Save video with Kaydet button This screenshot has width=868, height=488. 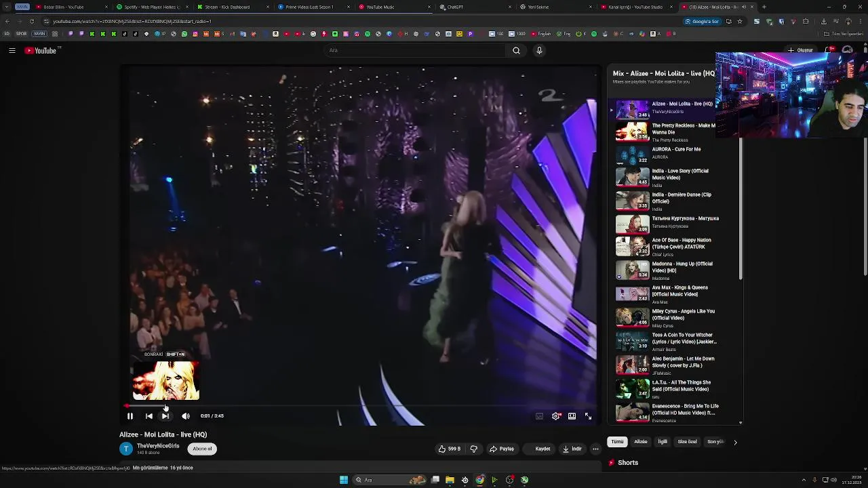click(x=540, y=449)
